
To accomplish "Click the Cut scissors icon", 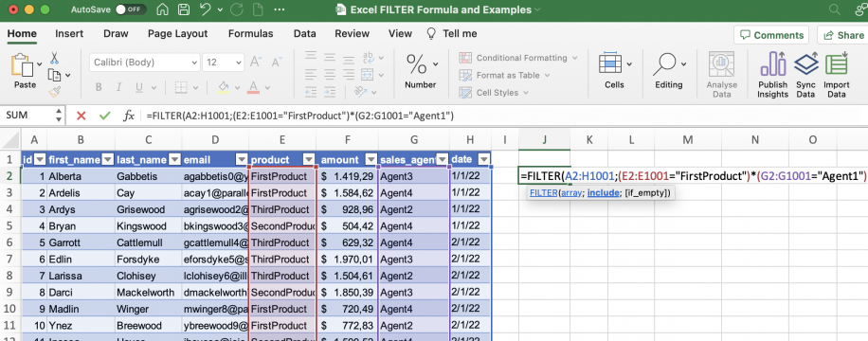I will click(x=54, y=58).
